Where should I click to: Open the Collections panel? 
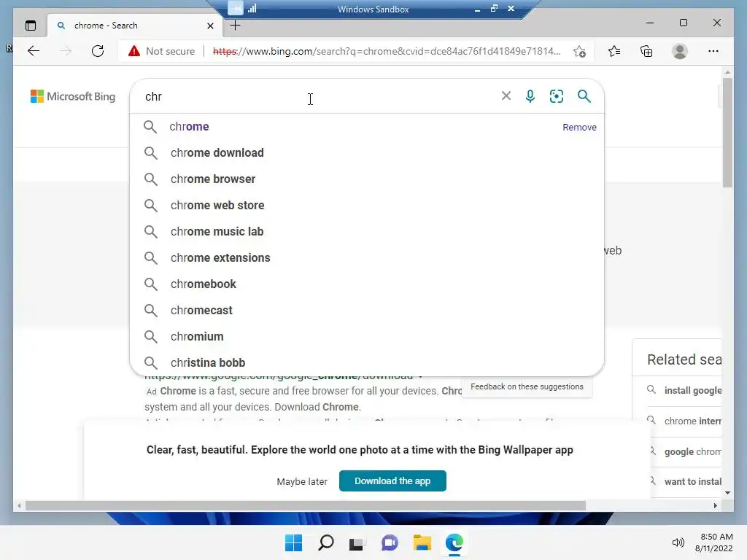coord(646,51)
